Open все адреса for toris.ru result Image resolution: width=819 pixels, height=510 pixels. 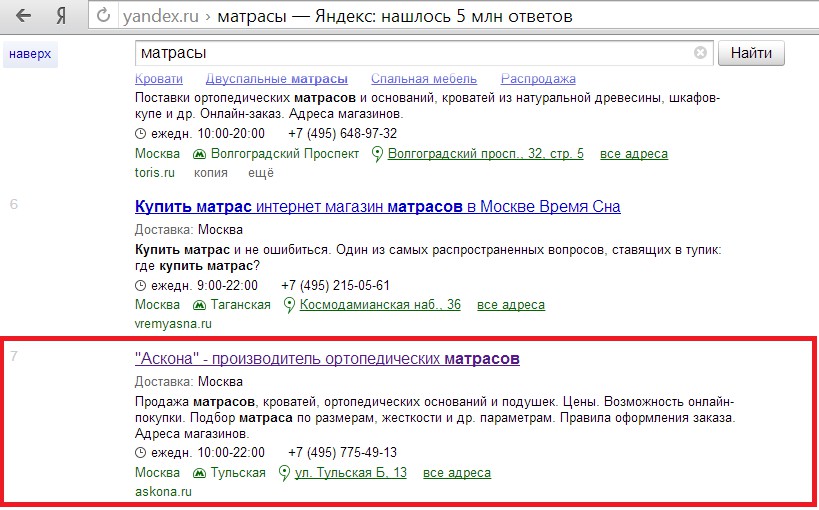tap(634, 154)
